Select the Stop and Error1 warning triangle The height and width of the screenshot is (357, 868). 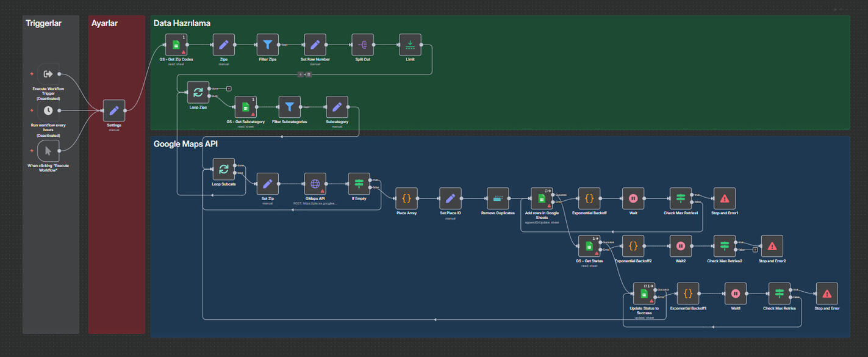coord(725,197)
